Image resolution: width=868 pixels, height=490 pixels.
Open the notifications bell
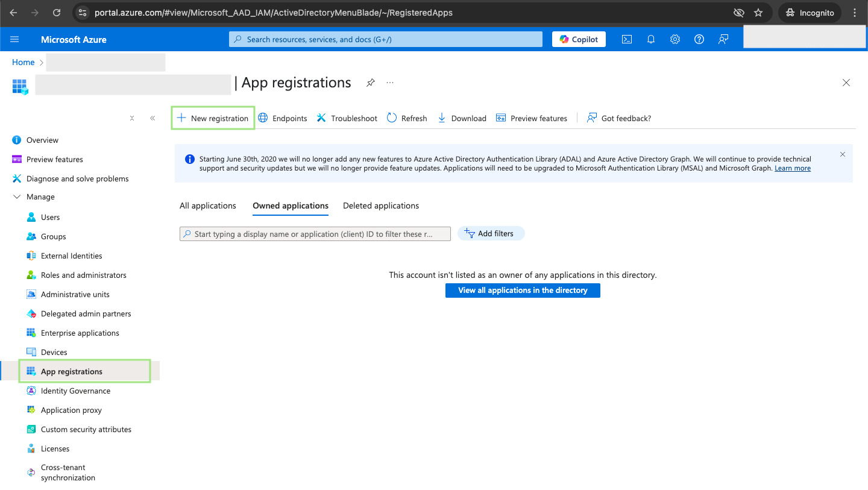point(651,39)
